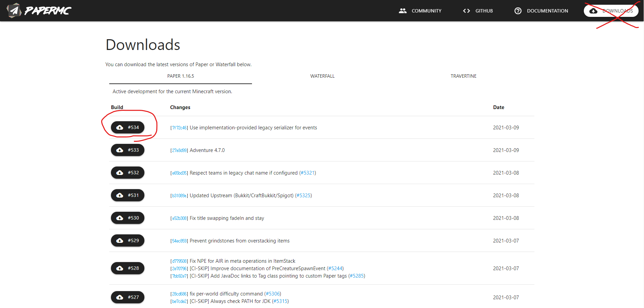Open commit a52b308 link
Screen dimensions: 644x308
[179, 219]
